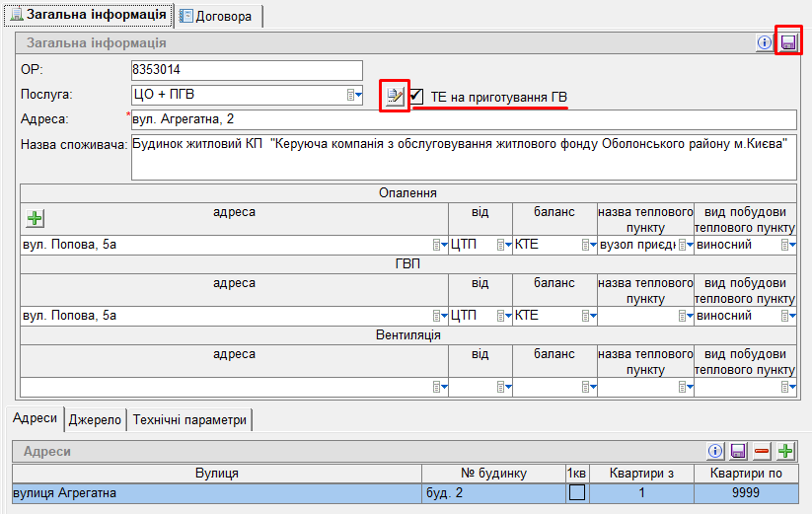This screenshot has height=514, width=812.
Task: Click the edit icon next to Послуга field
Action: pyautogui.click(x=394, y=96)
